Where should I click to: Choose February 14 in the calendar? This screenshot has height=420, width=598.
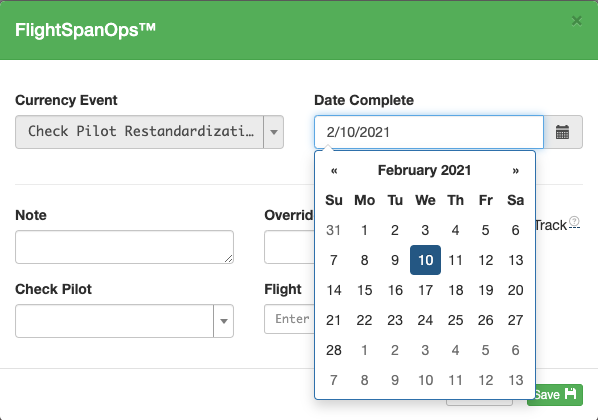pyautogui.click(x=334, y=290)
